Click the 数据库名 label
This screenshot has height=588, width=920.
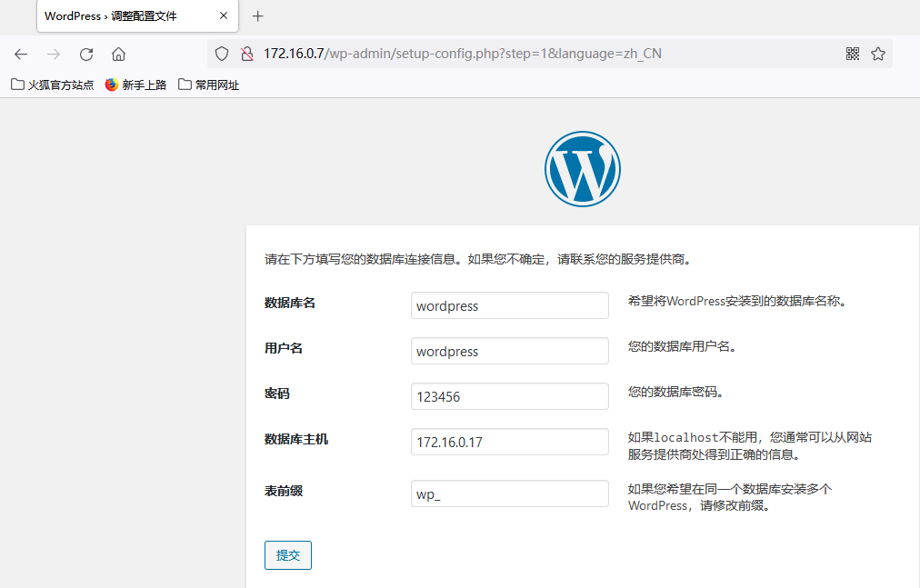(x=290, y=303)
